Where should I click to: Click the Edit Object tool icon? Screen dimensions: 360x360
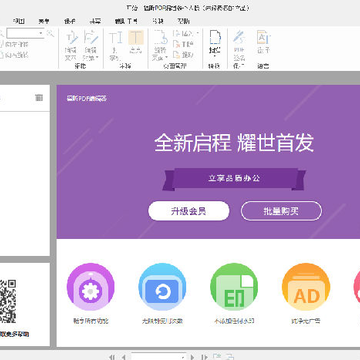[x=91, y=37]
